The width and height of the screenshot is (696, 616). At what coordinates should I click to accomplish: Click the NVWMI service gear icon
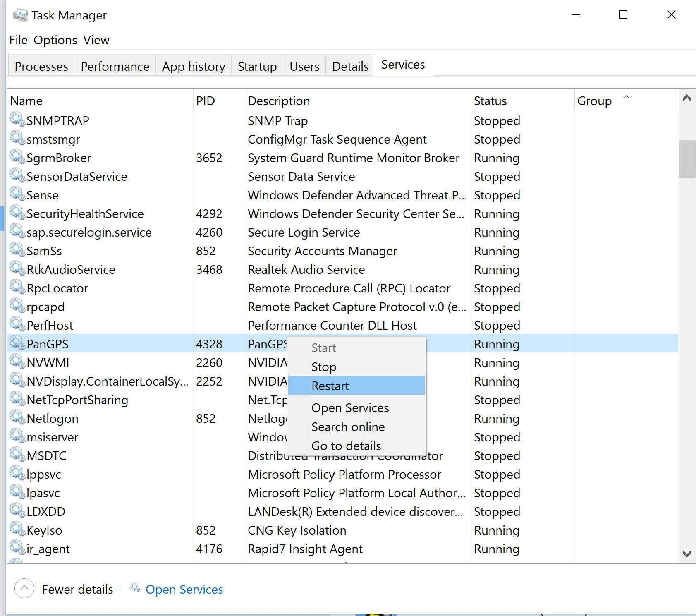tap(17, 362)
